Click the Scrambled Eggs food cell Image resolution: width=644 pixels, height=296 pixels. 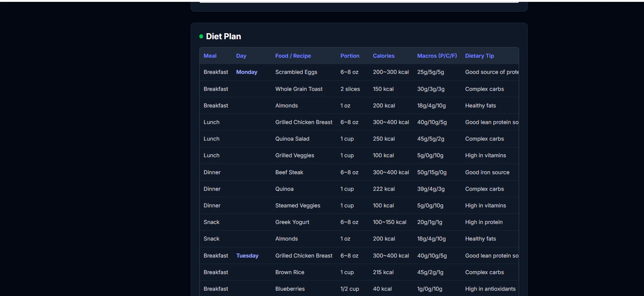pos(296,72)
